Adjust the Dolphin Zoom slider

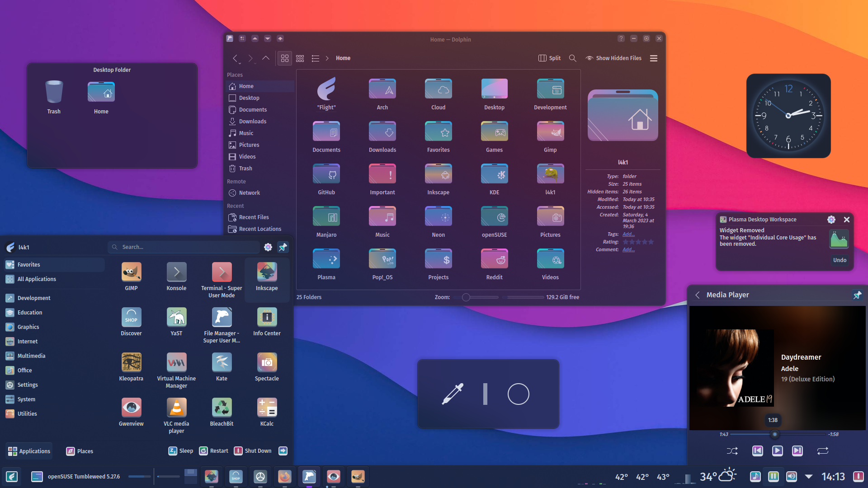(477, 297)
